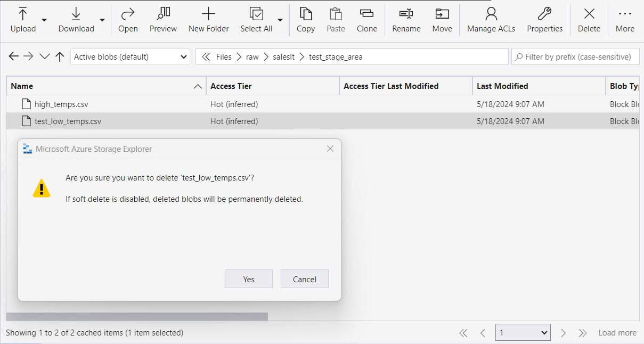Image resolution: width=644 pixels, height=344 pixels.
Task: Navigate up one folder level
Action: (60, 56)
